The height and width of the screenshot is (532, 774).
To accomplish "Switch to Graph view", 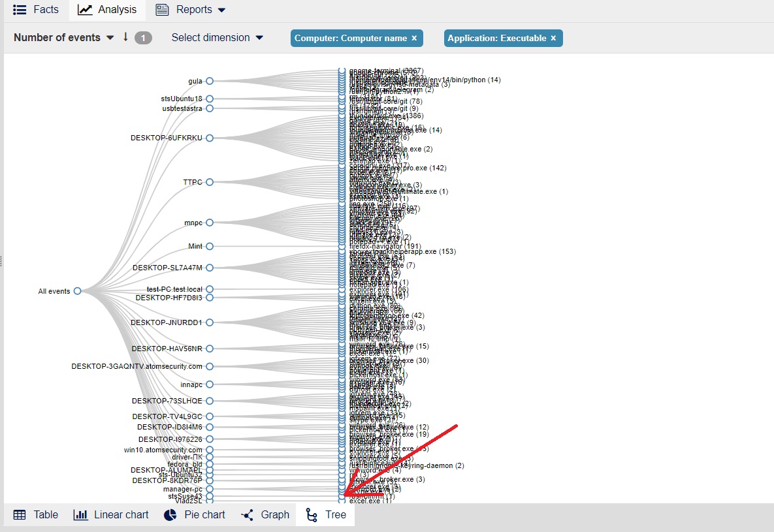I will [x=265, y=515].
